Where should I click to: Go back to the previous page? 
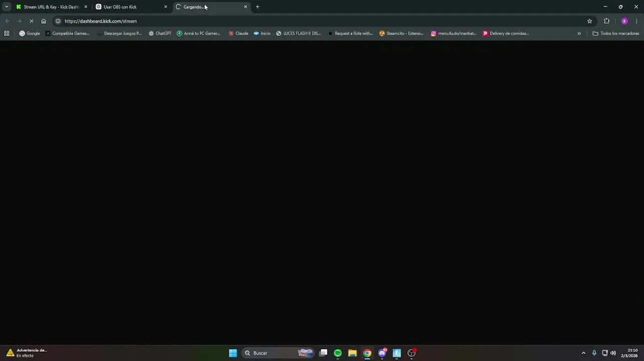click(7, 21)
